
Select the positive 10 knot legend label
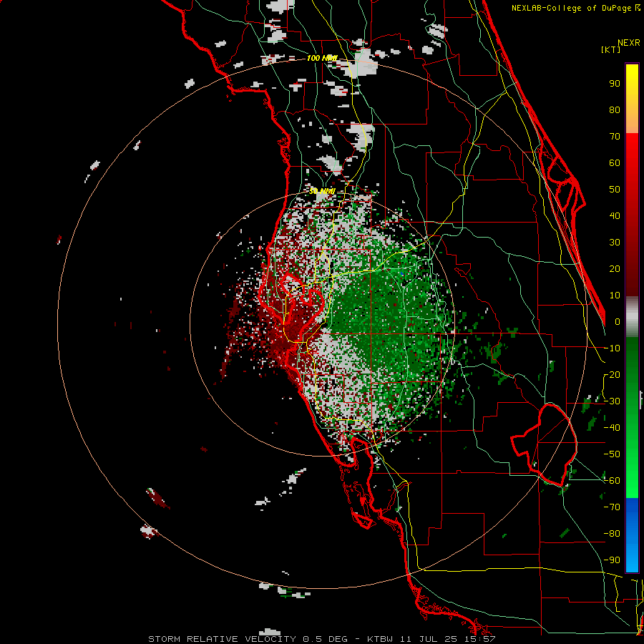615,296
